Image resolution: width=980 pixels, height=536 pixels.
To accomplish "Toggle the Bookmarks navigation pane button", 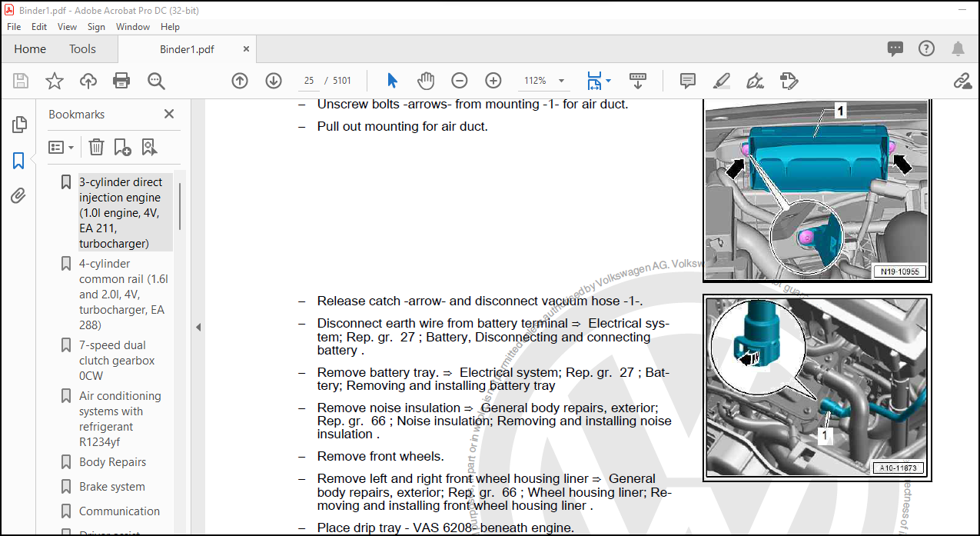I will [x=18, y=161].
